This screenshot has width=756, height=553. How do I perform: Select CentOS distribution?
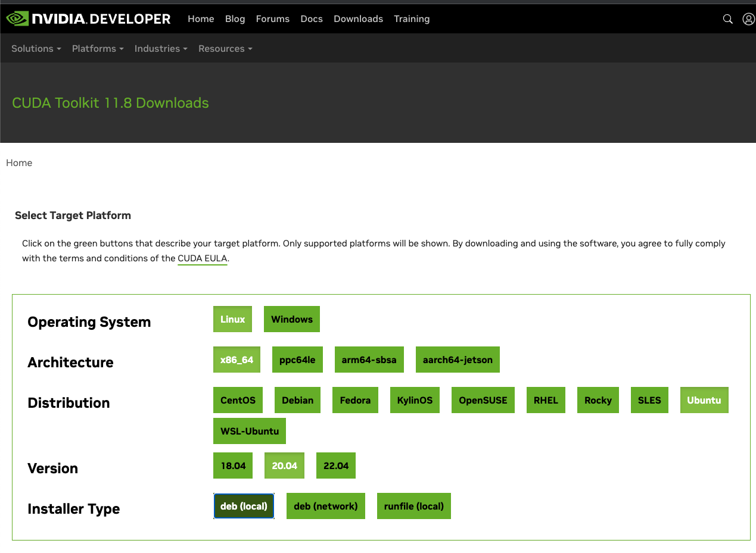click(238, 400)
